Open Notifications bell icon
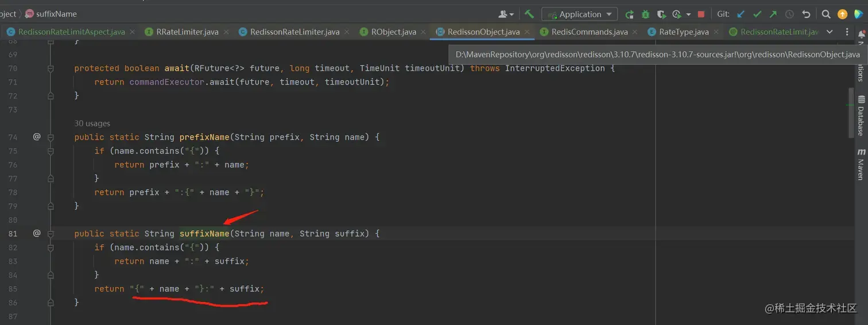Screen dimensions: 868x325 tap(861, 35)
